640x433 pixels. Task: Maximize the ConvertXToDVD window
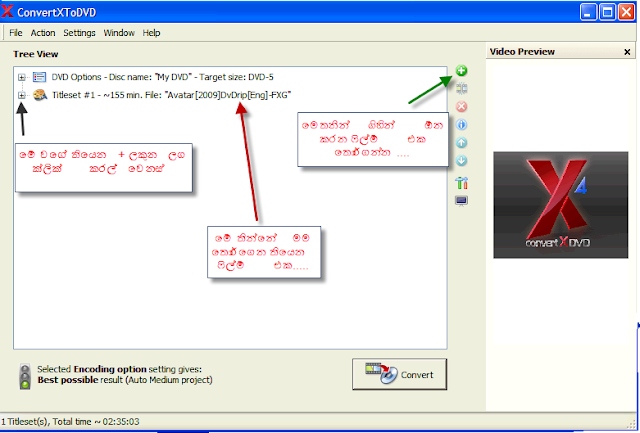[x=607, y=12]
